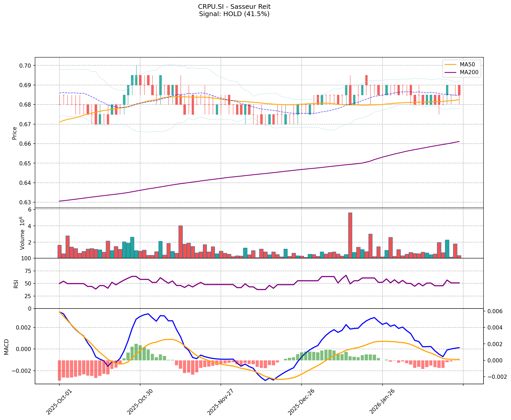Image resolution: width=511 pixels, height=420 pixels.
Task: Click the RSI y-axis label
Action: pos(16,284)
